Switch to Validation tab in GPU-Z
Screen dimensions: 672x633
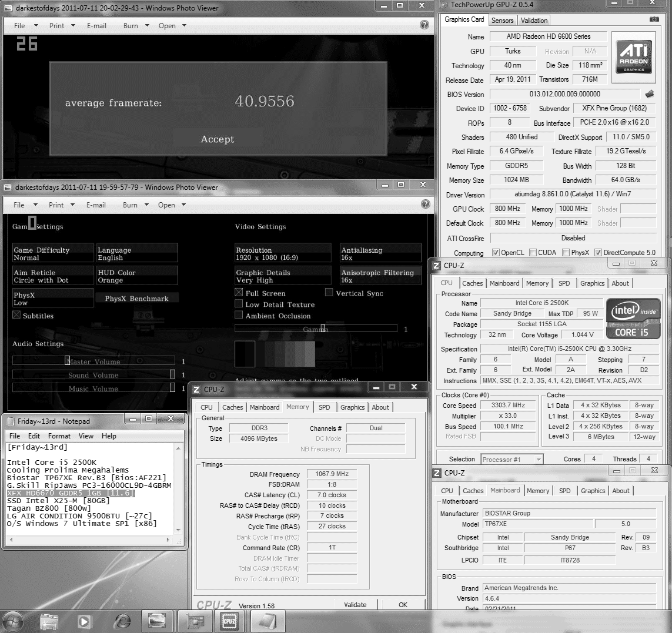point(534,20)
